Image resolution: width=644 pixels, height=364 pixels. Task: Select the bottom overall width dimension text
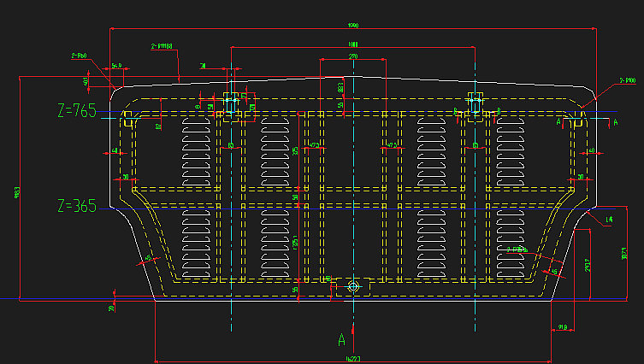pos(352,360)
